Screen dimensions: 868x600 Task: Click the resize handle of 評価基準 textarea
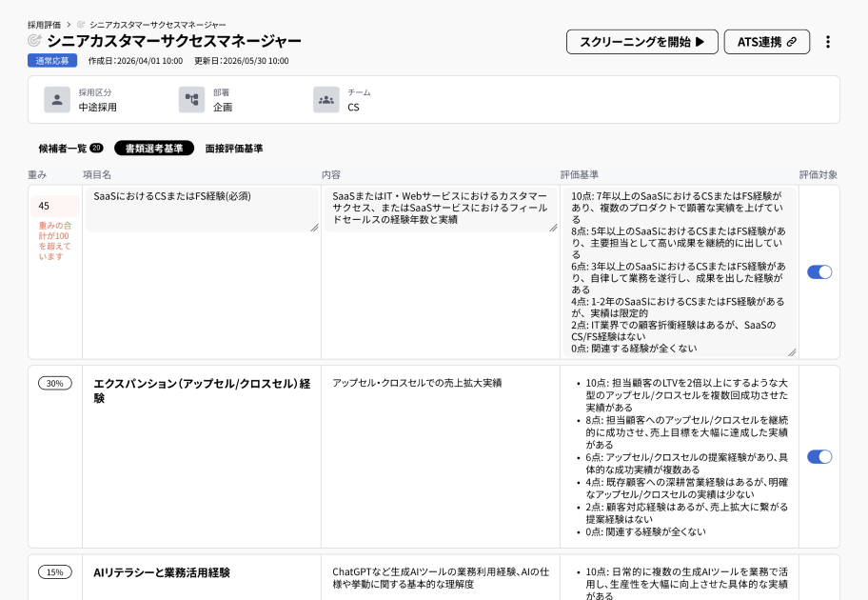[791, 351]
